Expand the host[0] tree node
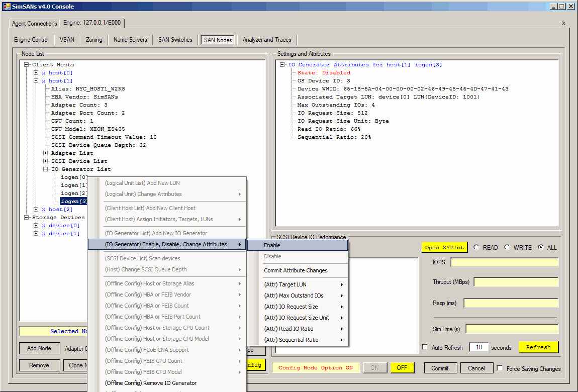Screen dimensions: 578x392 coord(36,73)
